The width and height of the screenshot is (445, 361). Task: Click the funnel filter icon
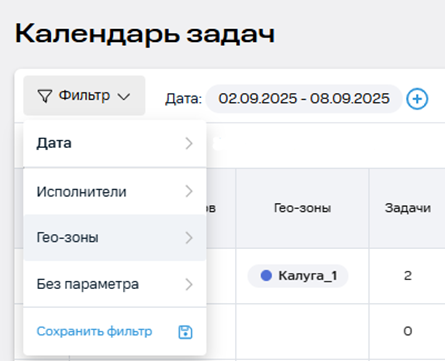point(44,96)
